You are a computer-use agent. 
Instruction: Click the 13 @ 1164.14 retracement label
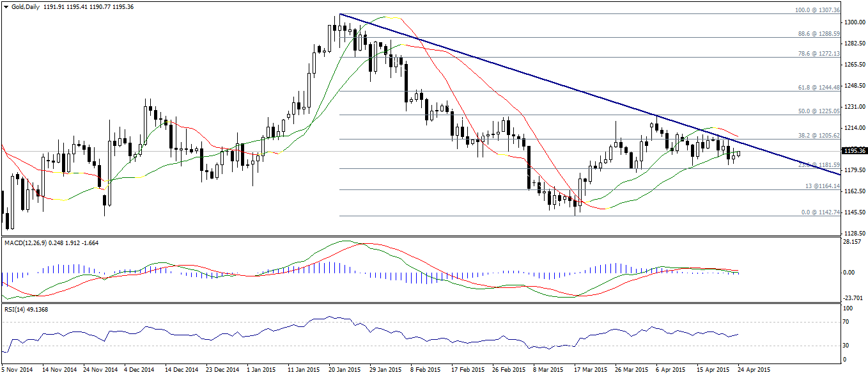pos(820,186)
